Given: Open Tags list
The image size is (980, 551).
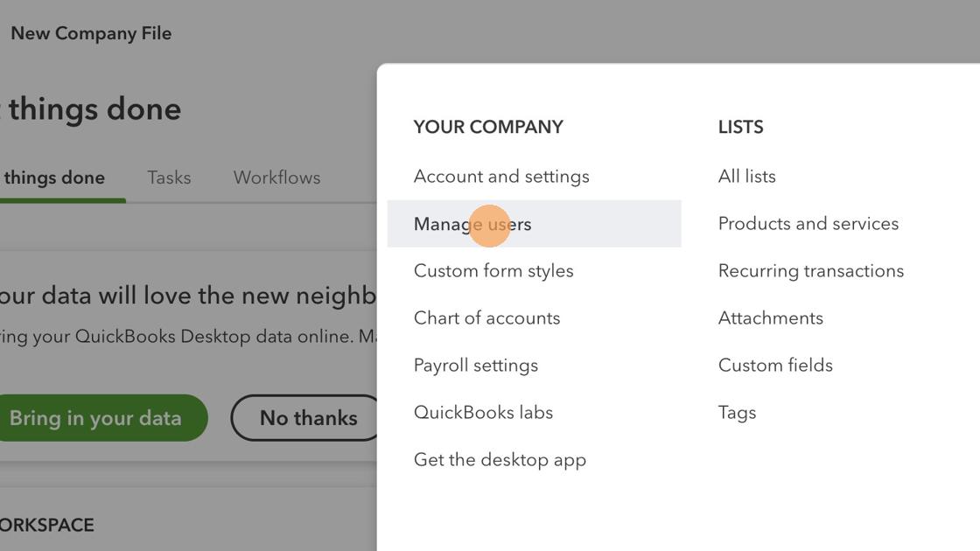Looking at the screenshot, I should [x=737, y=413].
